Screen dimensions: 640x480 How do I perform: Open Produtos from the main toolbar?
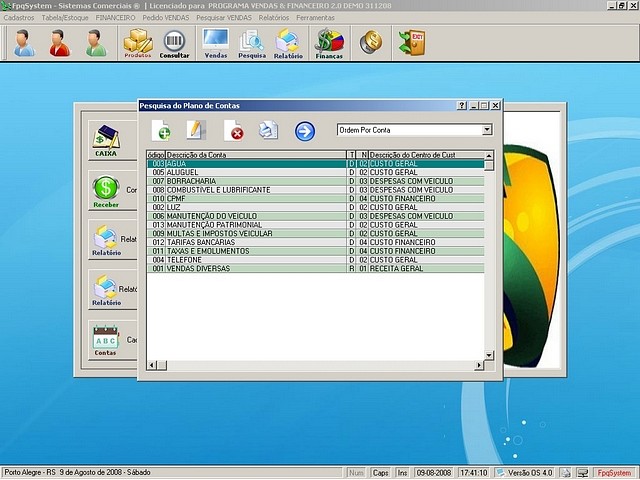tap(138, 43)
